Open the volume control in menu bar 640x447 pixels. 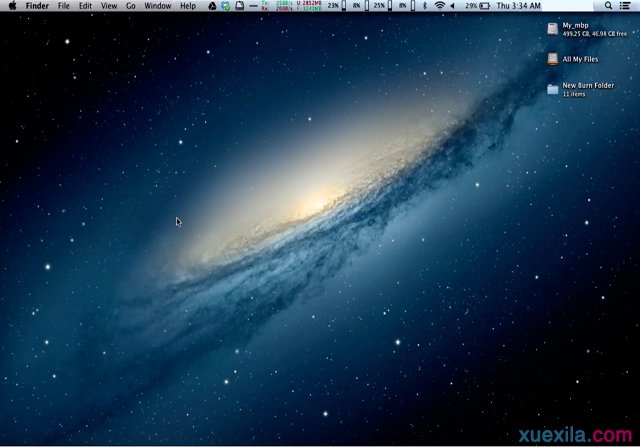point(452,6)
